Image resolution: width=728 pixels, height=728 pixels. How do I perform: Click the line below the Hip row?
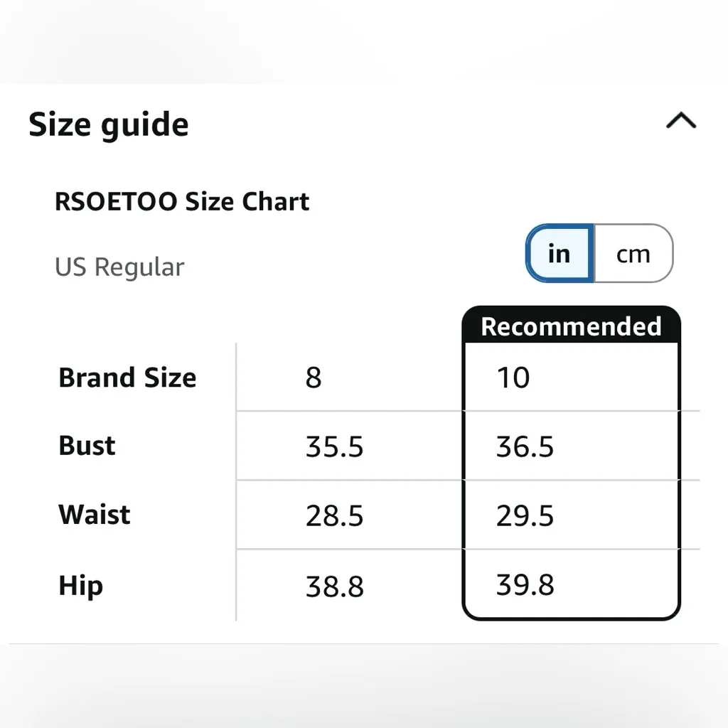[364, 643]
